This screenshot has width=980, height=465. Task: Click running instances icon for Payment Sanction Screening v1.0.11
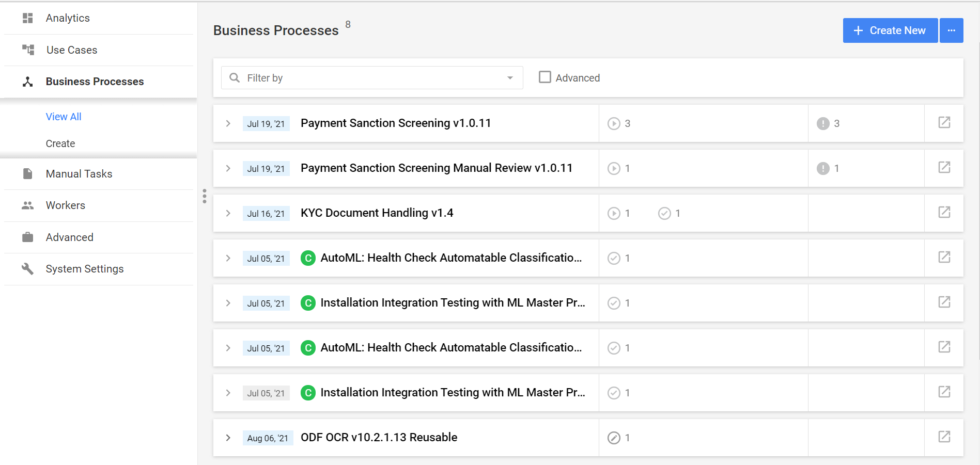coord(614,123)
